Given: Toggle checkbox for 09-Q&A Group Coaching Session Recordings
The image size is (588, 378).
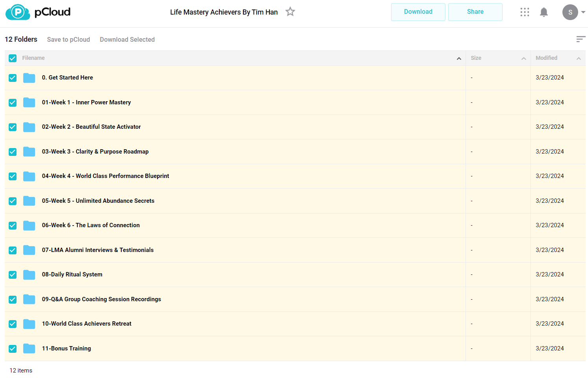Looking at the screenshot, I should pyautogui.click(x=13, y=300).
